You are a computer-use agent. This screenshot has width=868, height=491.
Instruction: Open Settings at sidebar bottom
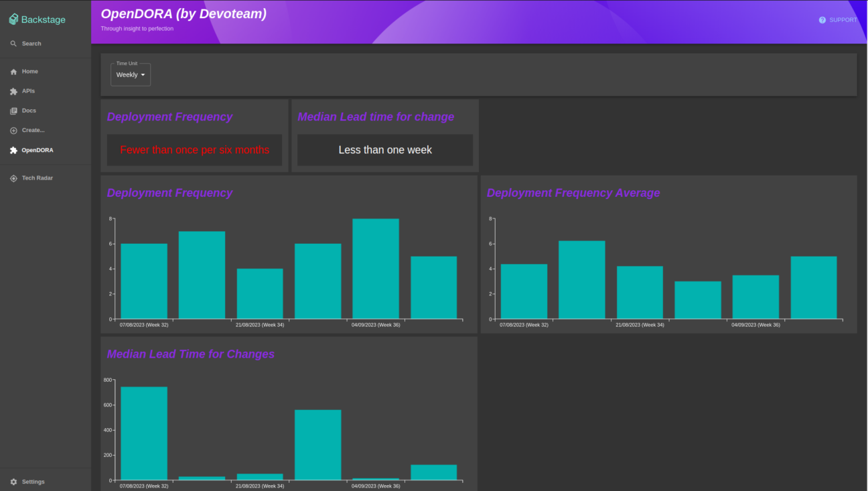[x=46, y=482]
